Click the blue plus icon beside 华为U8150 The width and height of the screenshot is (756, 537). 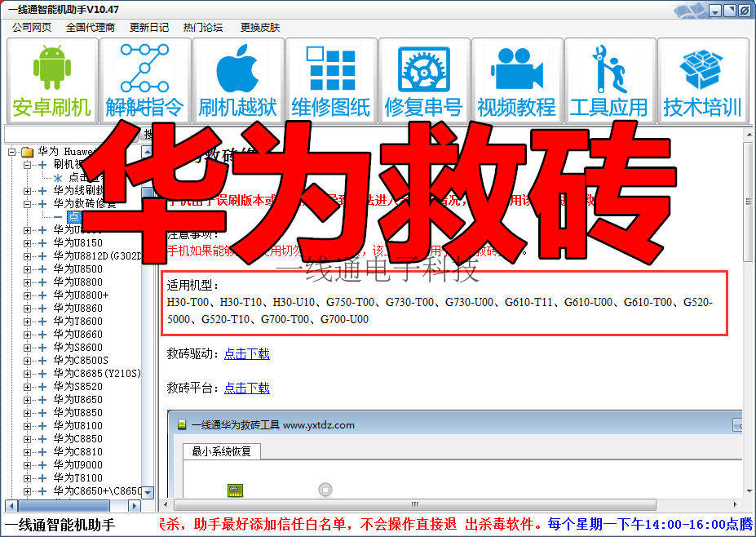42,243
